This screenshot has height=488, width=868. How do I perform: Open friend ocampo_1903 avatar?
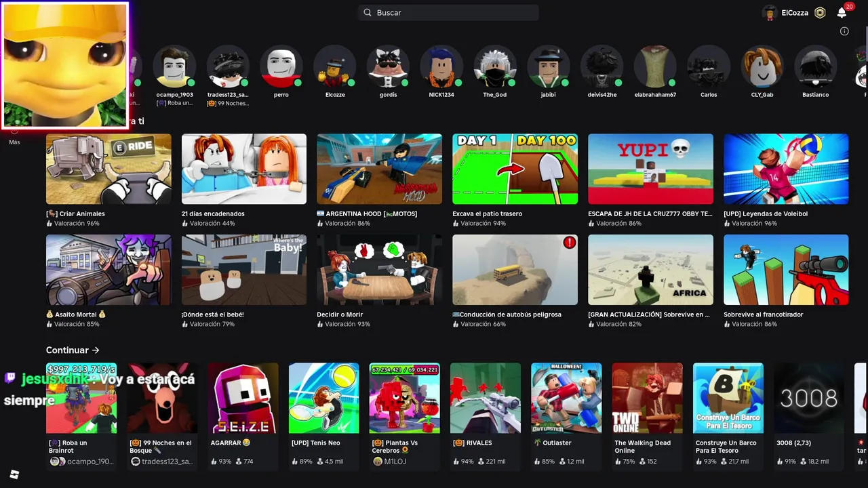click(174, 66)
